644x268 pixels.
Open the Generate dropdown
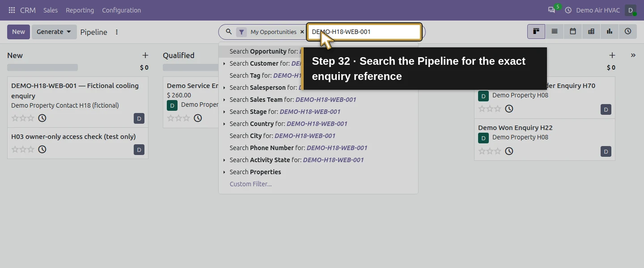(54, 32)
